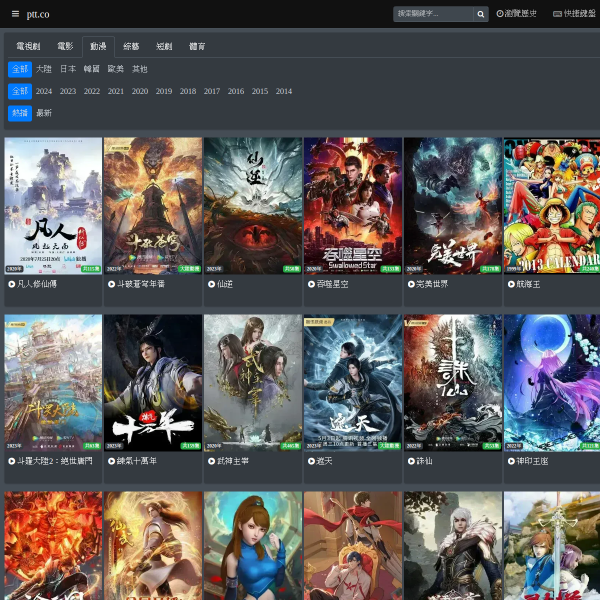Click play icon beside 遮天 title

coord(310,461)
